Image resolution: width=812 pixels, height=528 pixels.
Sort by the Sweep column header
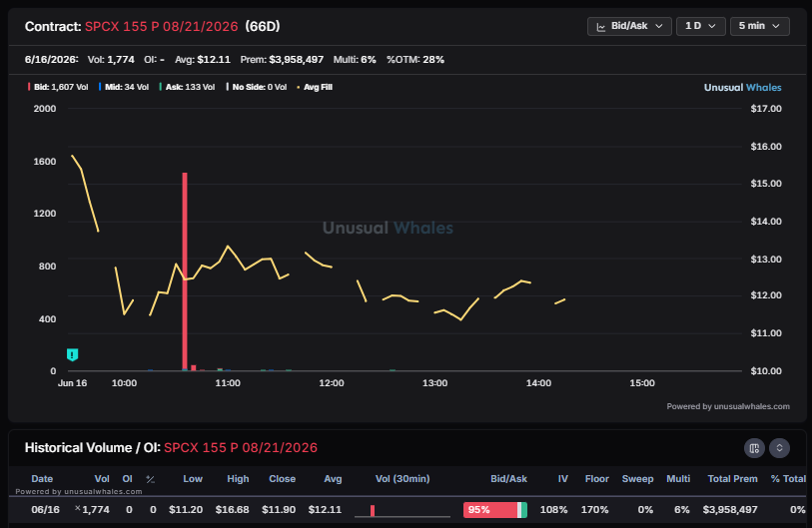point(637,479)
